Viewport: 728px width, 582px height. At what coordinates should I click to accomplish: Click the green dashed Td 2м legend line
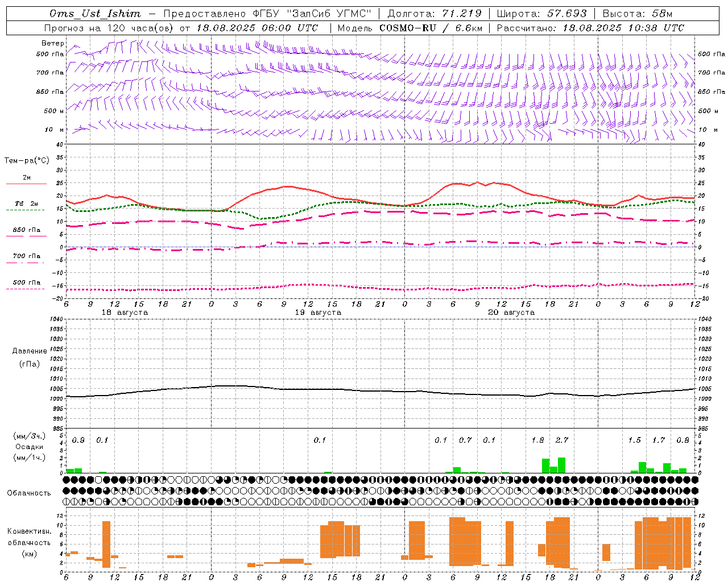(x=25, y=210)
